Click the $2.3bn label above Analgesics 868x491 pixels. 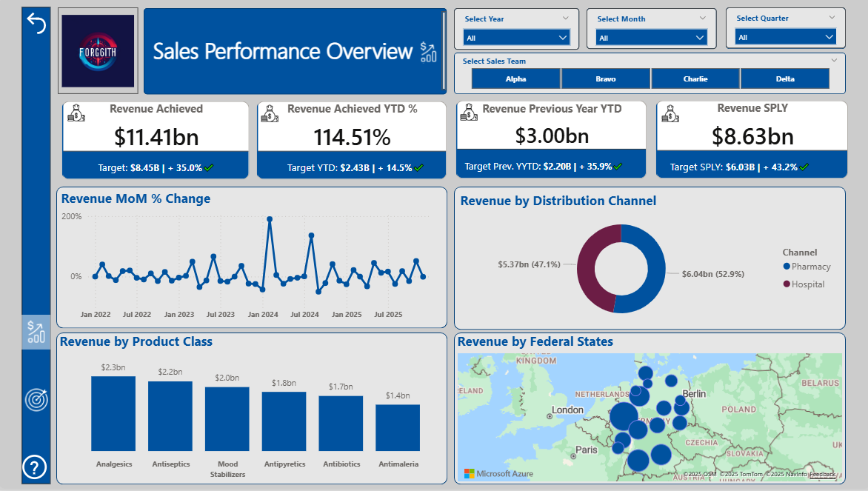113,367
